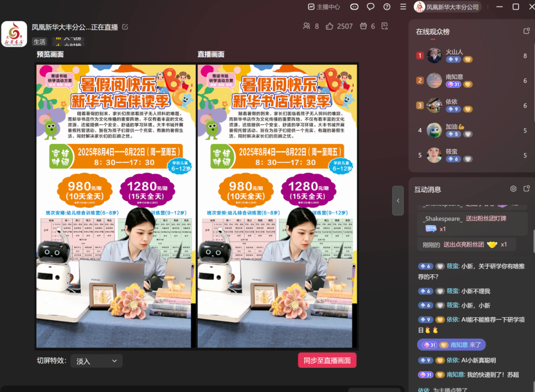Open the gift box icon showing 6
Image resolution: width=535 pixels, height=392 pixels.
pyautogui.click(x=364, y=26)
